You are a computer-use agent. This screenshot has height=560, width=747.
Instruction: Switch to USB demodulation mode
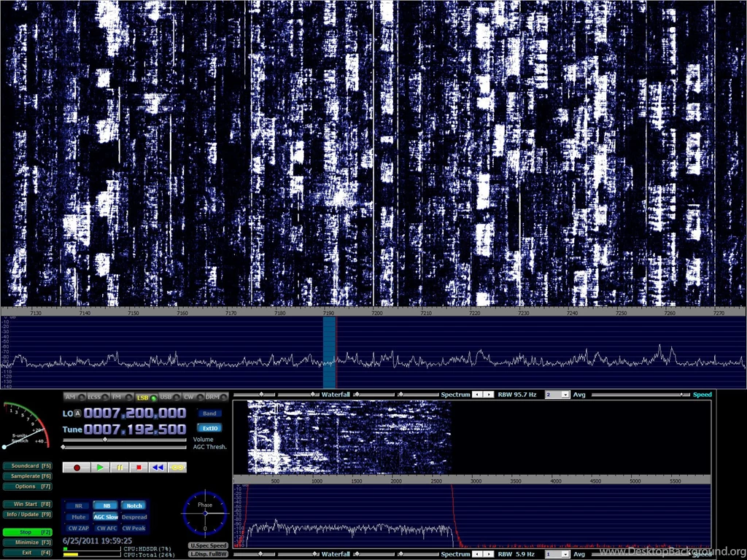pos(166,397)
